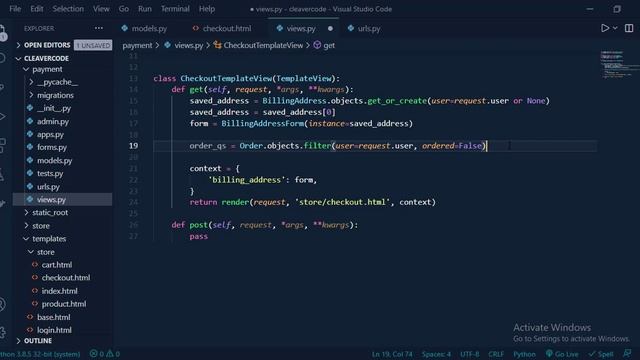Open the Go menu
640x360 pixels.
pos(124,9)
